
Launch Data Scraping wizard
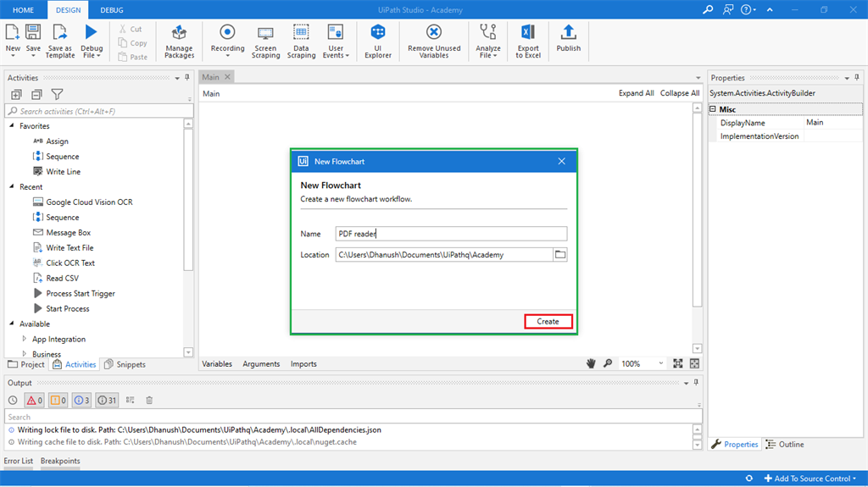click(301, 41)
